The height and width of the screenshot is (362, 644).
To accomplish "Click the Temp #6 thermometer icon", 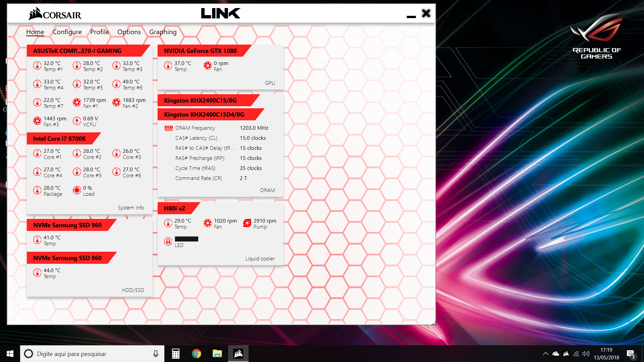I will coord(116,84).
